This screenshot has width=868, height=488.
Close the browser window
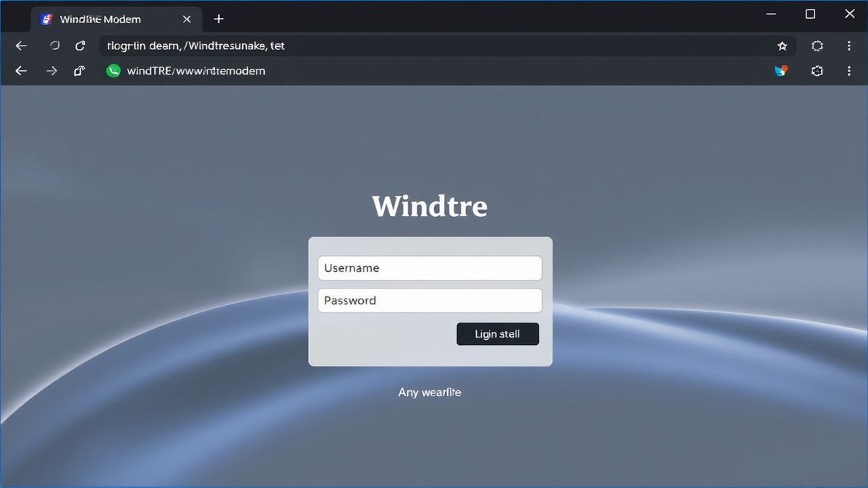point(850,14)
